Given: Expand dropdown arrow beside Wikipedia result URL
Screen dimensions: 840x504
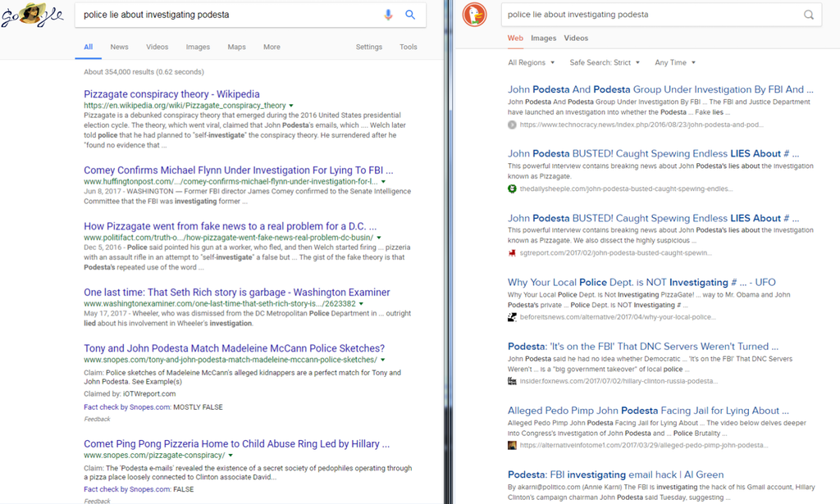Looking at the screenshot, I should point(291,106).
